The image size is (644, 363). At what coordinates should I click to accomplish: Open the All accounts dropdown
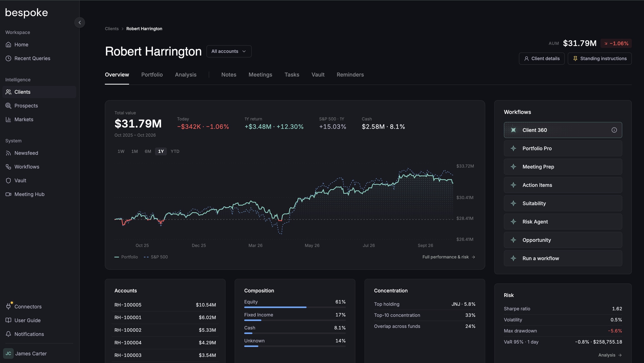pyautogui.click(x=229, y=51)
